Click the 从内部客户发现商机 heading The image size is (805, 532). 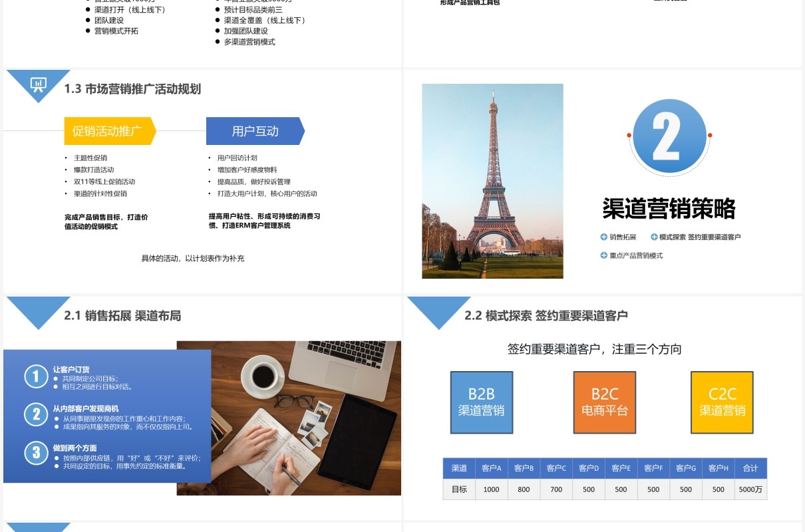tap(86, 408)
